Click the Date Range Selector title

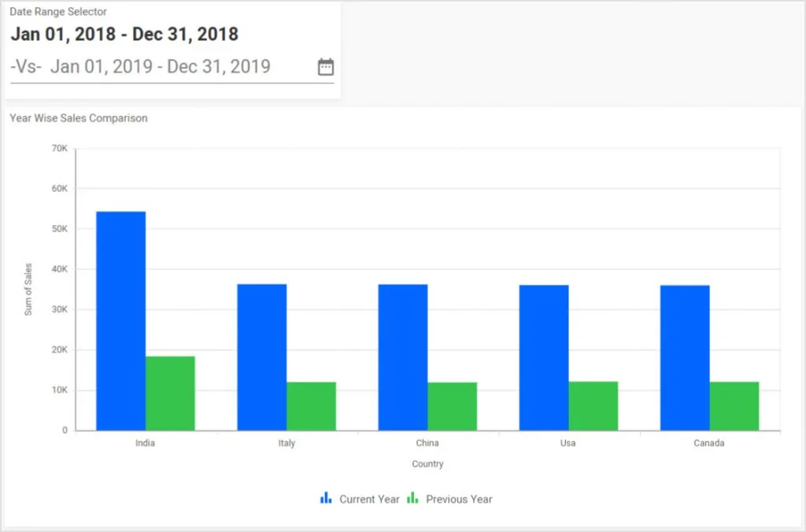(58, 12)
